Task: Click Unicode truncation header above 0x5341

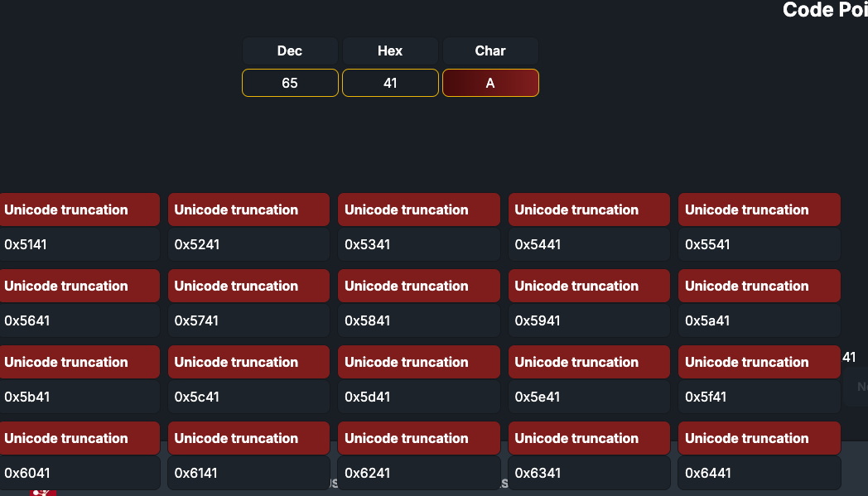Action: 419,209
